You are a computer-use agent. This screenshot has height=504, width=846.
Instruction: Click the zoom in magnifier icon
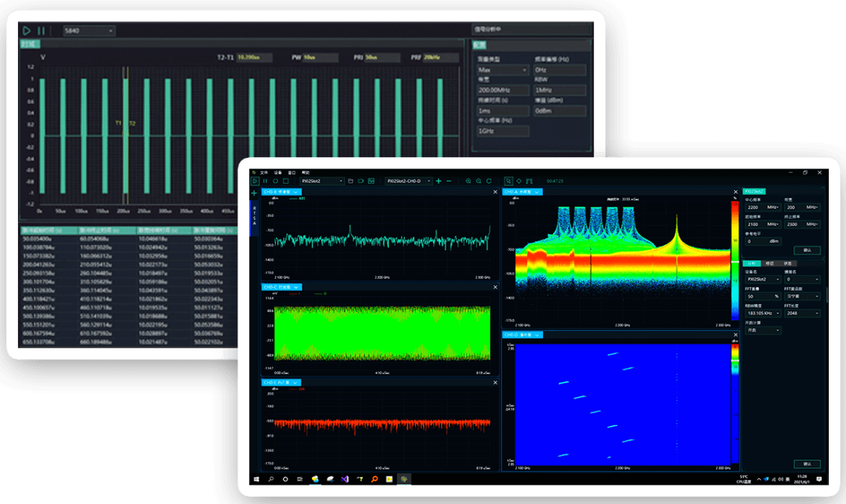[x=468, y=181]
